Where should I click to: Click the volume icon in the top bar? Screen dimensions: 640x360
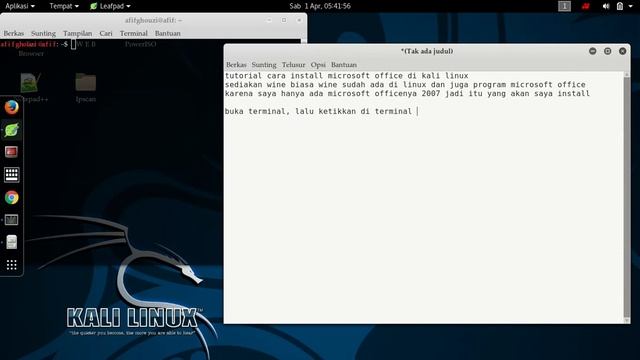coord(606,6)
